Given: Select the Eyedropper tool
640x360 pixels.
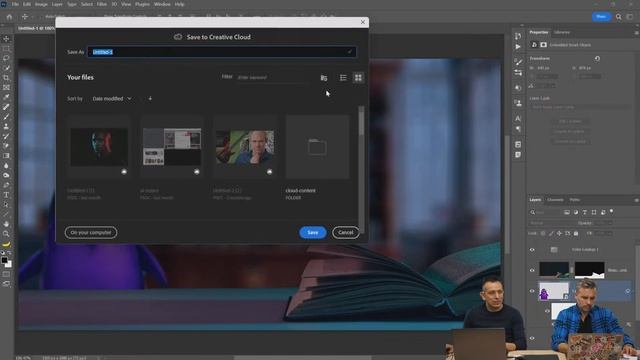Looking at the screenshot, I should (6, 97).
